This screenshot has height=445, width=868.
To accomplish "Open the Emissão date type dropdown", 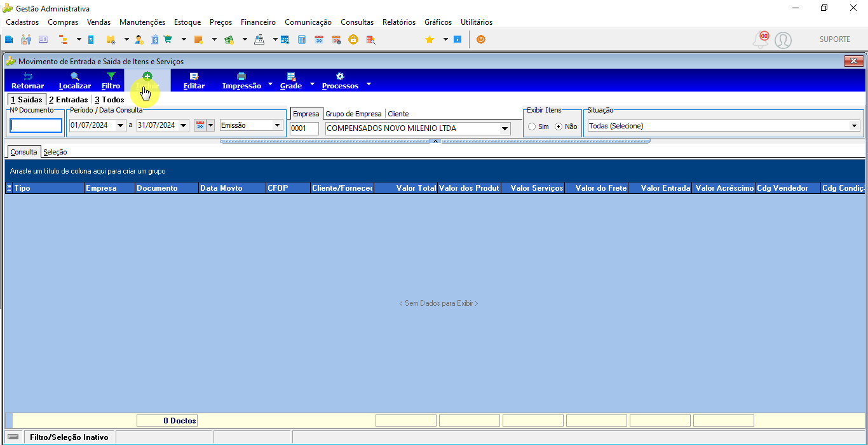I will tap(277, 125).
